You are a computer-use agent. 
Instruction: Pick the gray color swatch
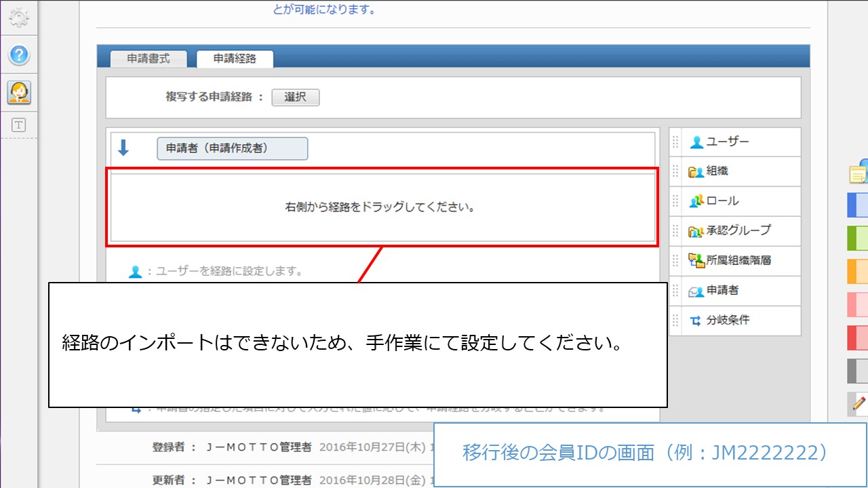(858, 371)
